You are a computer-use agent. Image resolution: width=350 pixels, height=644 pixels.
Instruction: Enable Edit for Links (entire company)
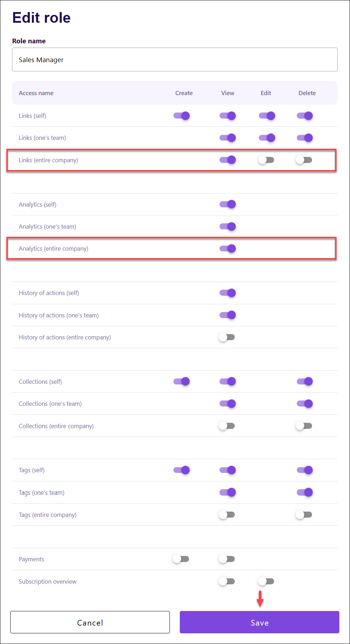click(x=266, y=160)
